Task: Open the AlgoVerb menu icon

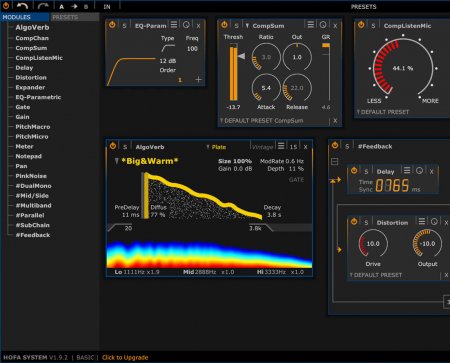Action: click(x=281, y=146)
